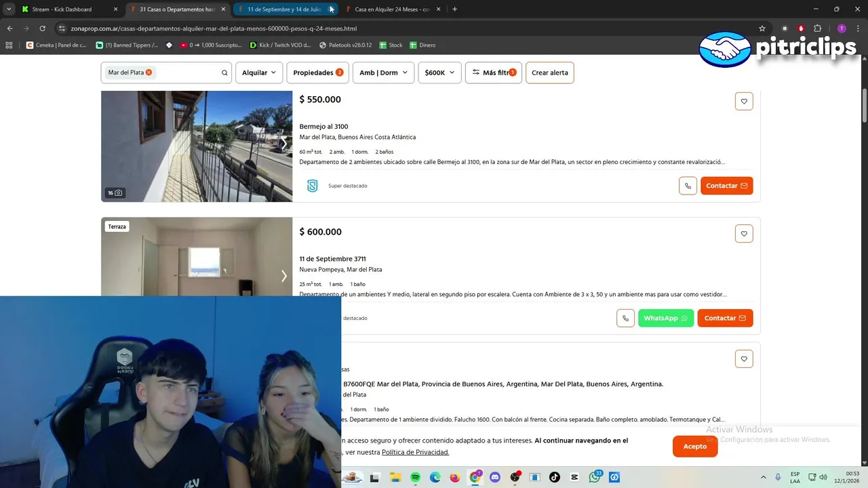Close the Stream - Kick Dashboard tab

pos(115,9)
